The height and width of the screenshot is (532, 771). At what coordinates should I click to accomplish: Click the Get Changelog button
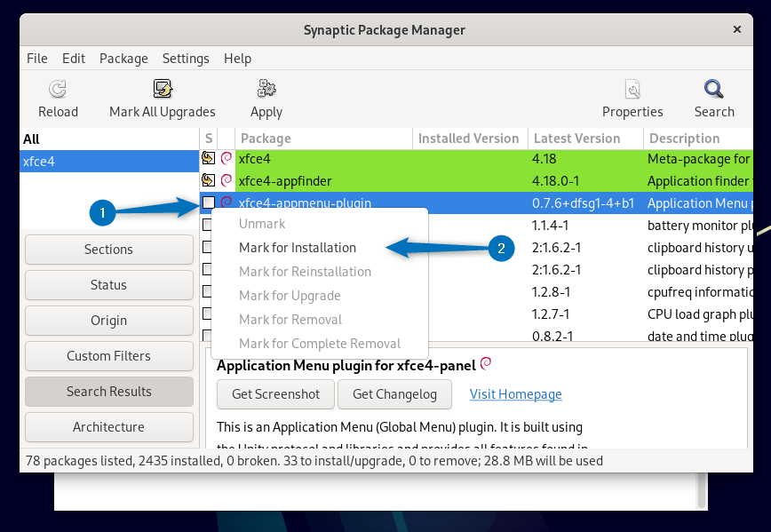coord(394,394)
